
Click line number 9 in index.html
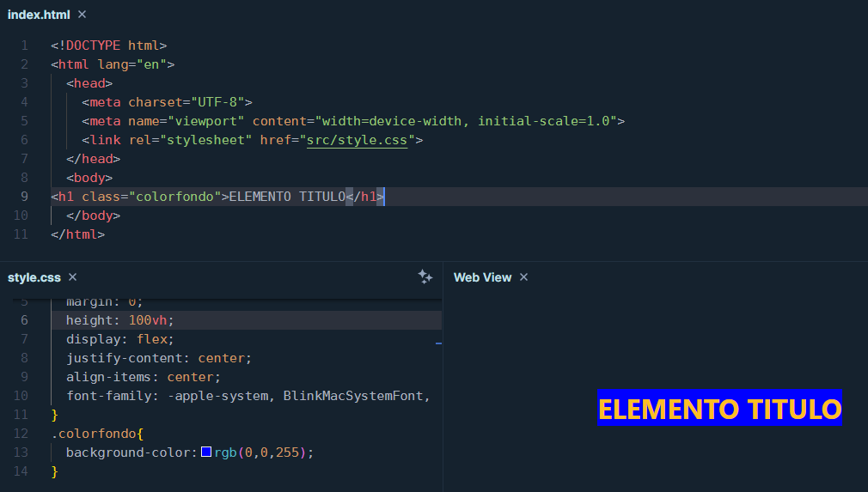pos(24,197)
